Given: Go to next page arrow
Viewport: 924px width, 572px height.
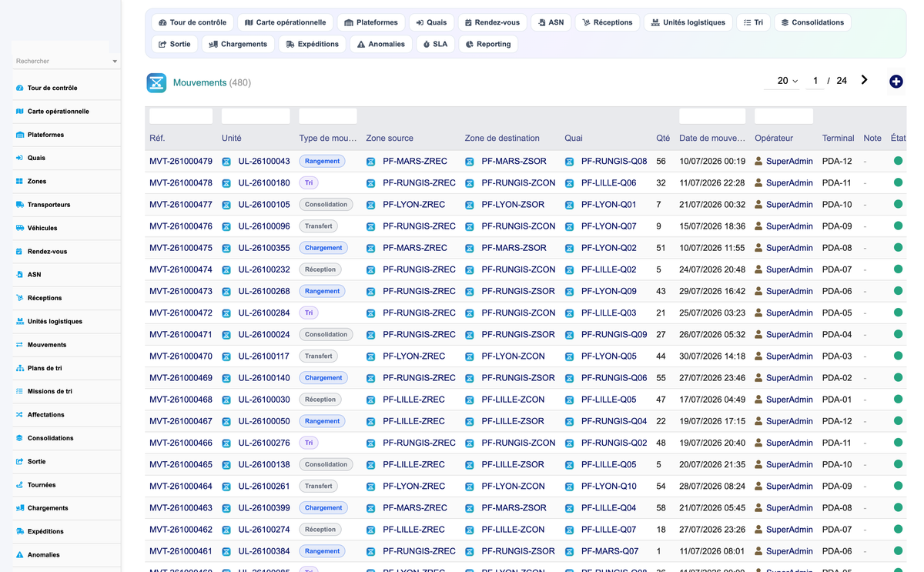Looking at the screenshot, I should [864, 80].
